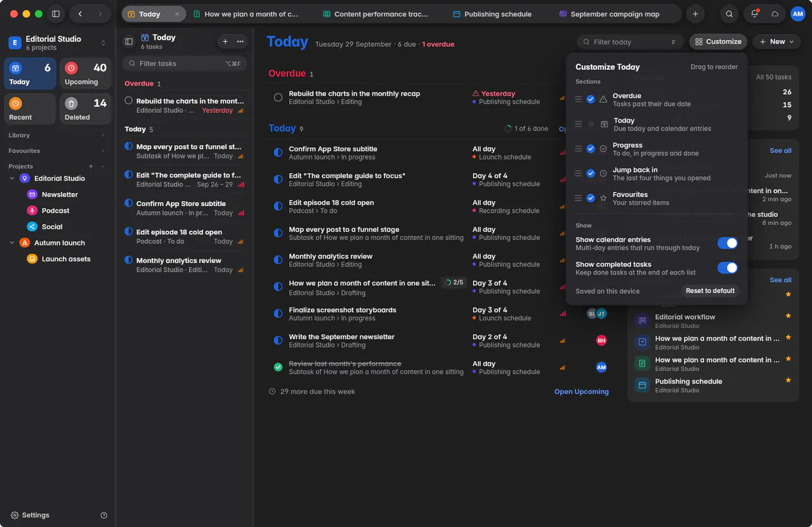Go back with the left arrow
Image resolution: width=812 pixels, height=527 pixels.
click(80, 14)
